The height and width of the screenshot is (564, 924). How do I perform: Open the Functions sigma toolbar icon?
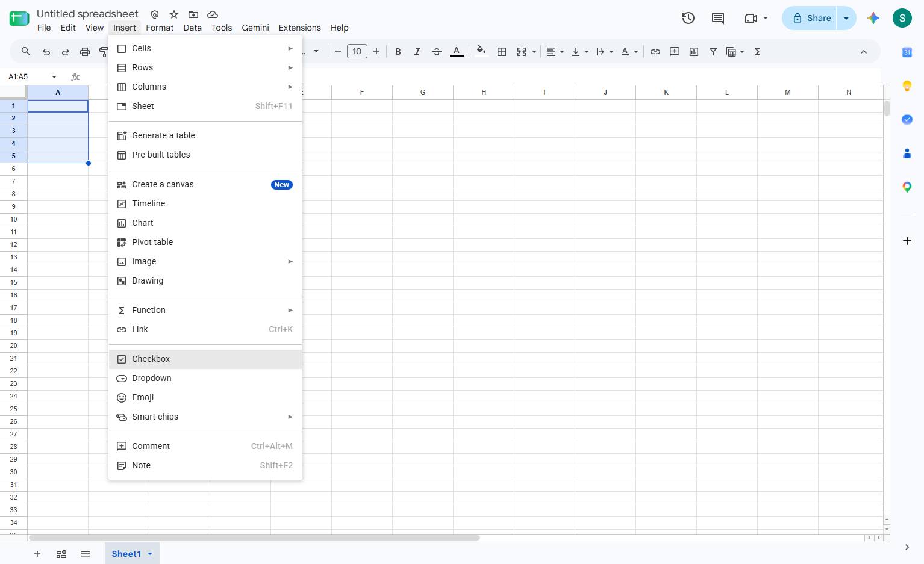758,52
